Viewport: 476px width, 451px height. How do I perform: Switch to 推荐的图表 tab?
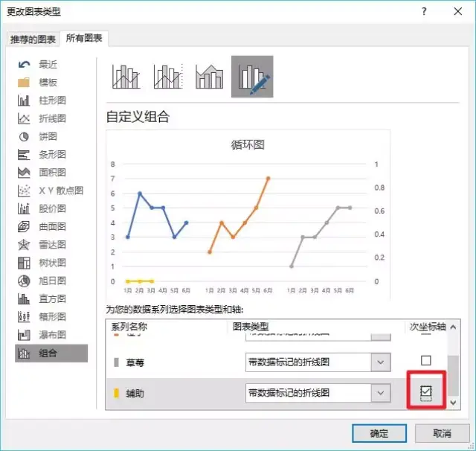pos(33,39)
